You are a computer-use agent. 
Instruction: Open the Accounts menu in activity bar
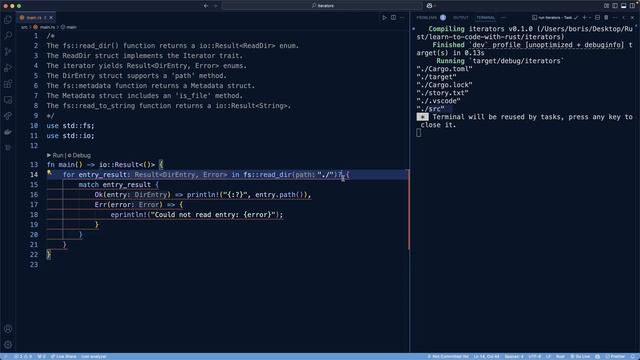pos(8,329)
